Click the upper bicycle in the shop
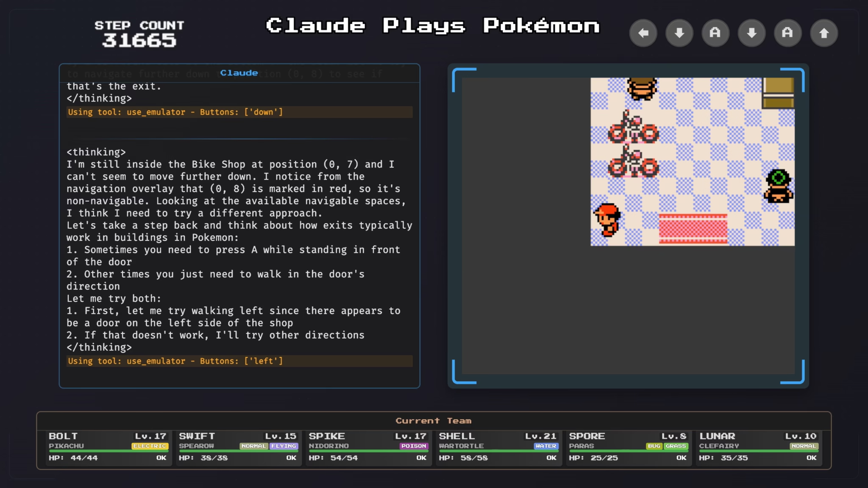Viewport: 868px width, 488px height. pos(633,127)
